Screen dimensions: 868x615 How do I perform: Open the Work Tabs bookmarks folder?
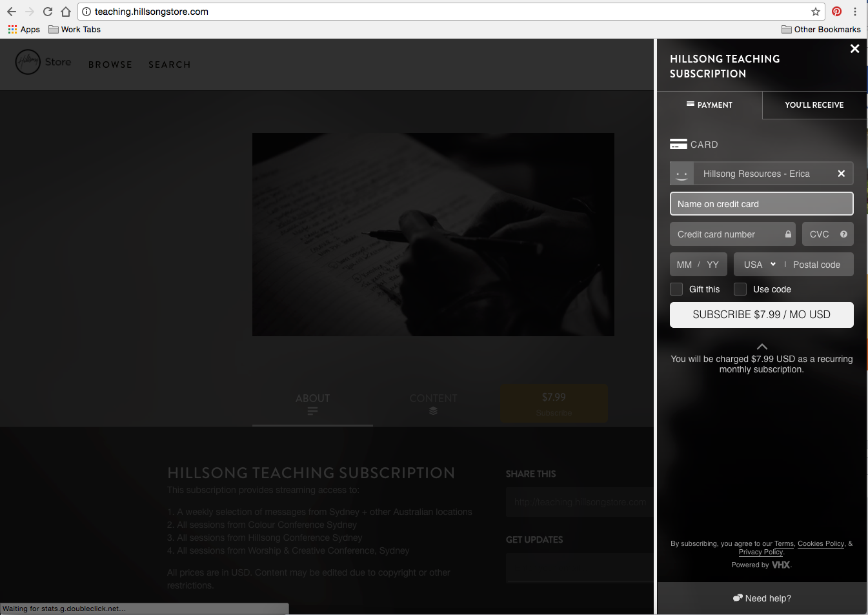(75, 30)
